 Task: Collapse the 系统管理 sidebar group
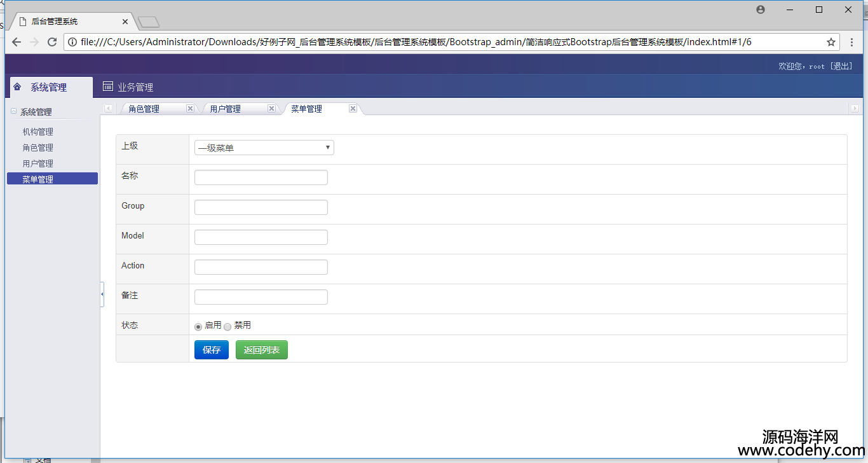click(x=13, y=112)
